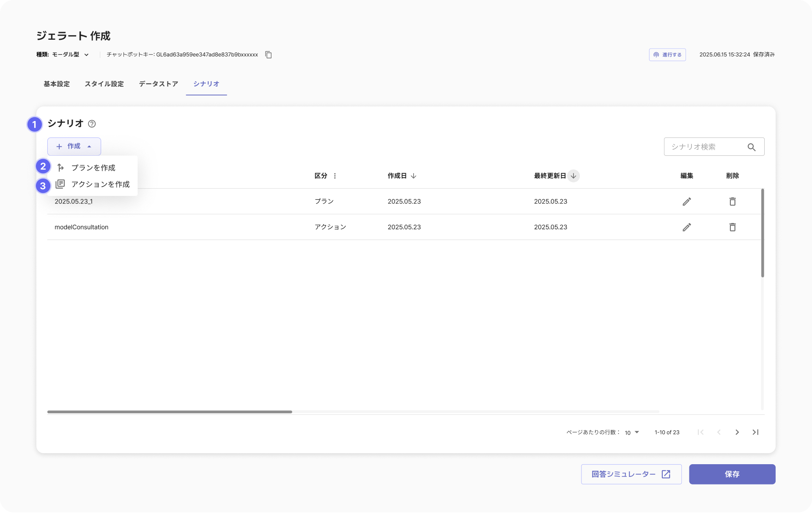
Task: Edit the 2025.05.23_1 plan row
Action: tap(686, 201)
